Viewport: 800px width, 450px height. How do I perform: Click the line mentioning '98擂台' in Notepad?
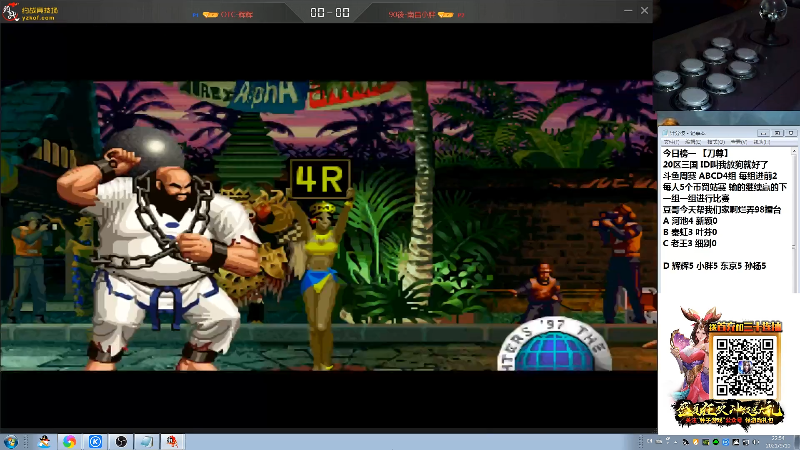tap(722, 210)
